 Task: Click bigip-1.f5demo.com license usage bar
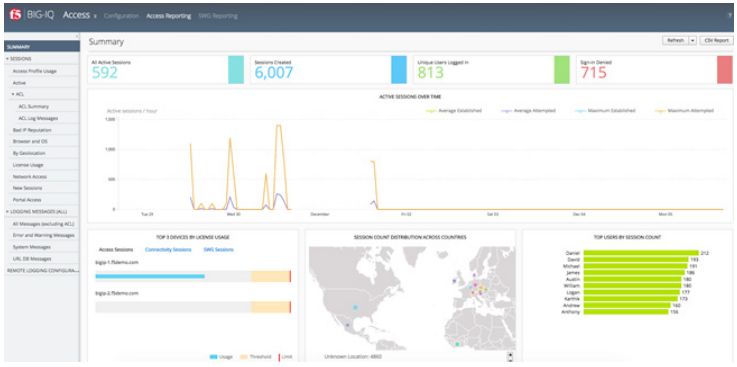193,276
